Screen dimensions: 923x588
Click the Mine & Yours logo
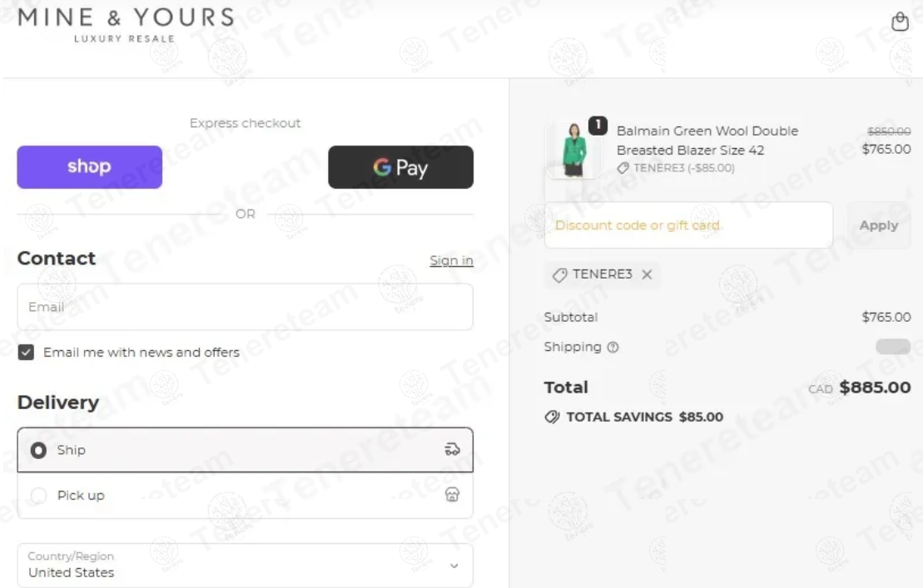pos(125,25)
